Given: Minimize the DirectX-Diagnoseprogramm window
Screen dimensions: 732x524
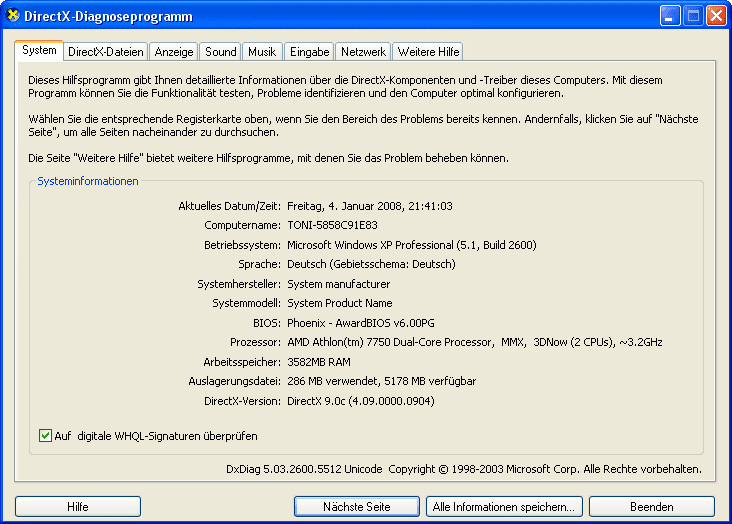Looking at the screenshot, I should click(x=670, y=16).
